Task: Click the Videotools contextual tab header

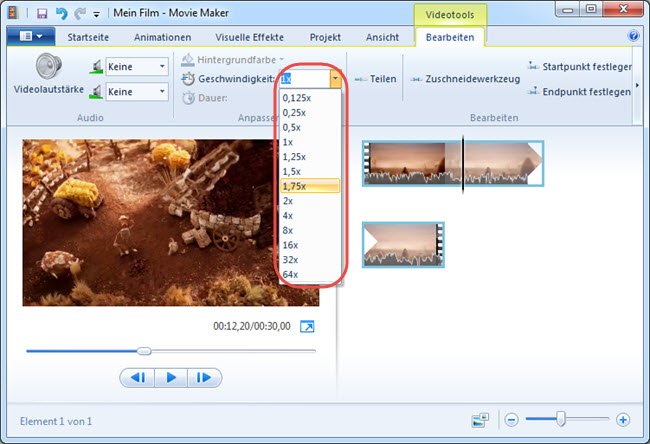Action: tap(450, 15)
